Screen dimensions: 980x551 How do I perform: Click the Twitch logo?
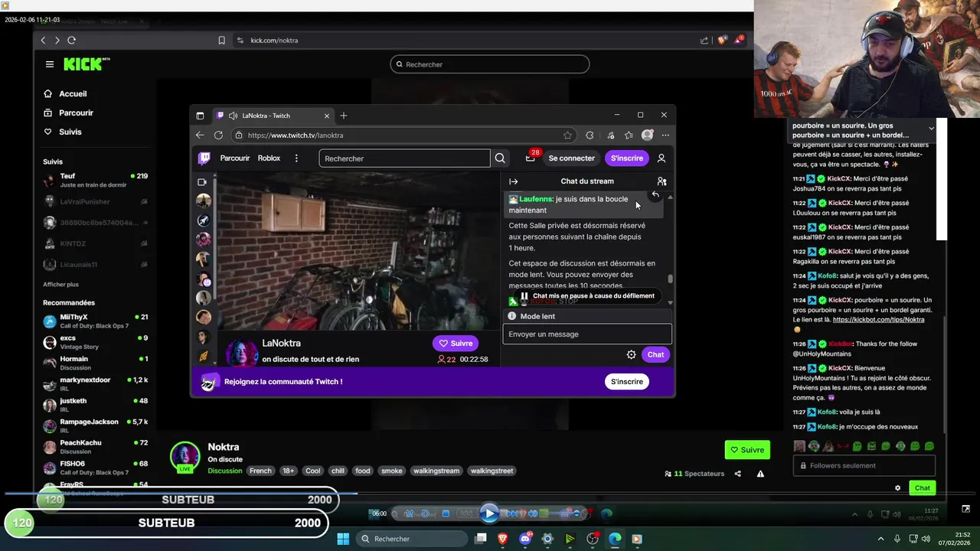(x=204, y=158)
